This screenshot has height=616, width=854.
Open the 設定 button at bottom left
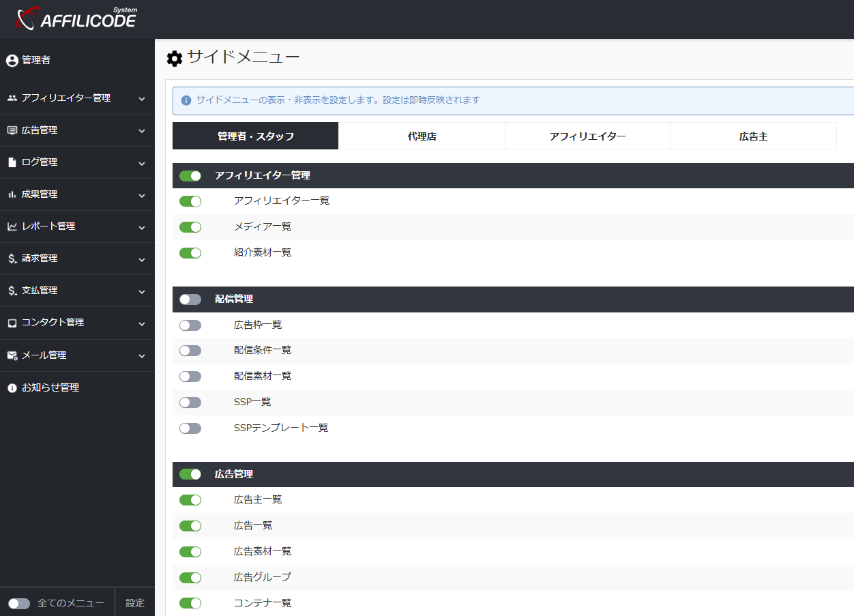[134, 603]
